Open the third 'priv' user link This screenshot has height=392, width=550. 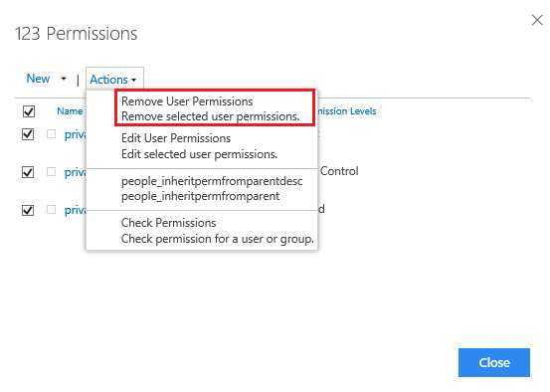(75, 210)
